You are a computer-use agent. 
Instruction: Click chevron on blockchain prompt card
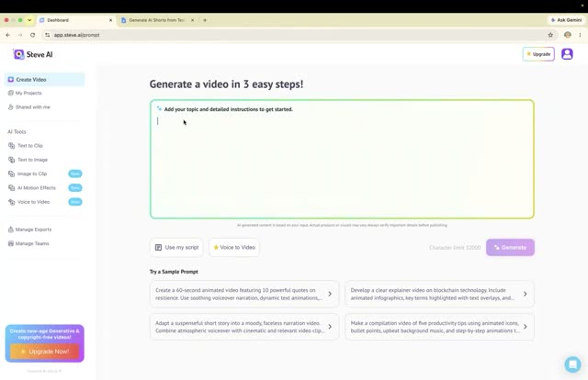tap(525, 295)
